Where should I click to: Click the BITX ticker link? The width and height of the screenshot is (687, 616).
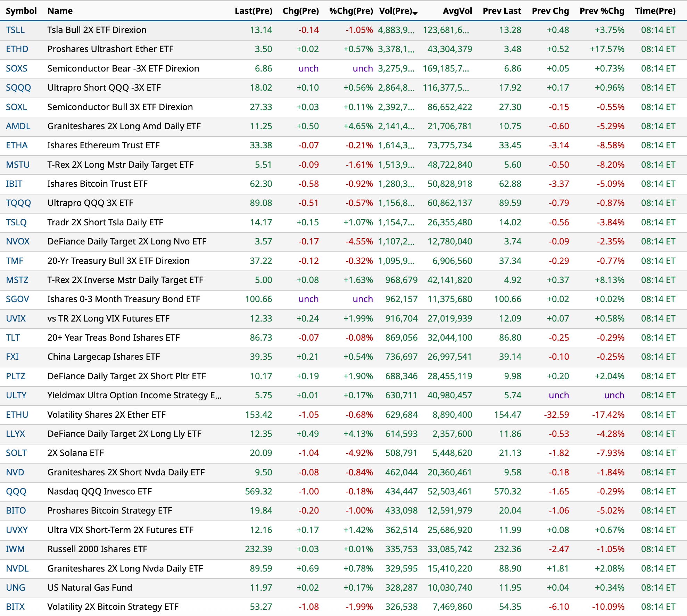click(15, 607)
